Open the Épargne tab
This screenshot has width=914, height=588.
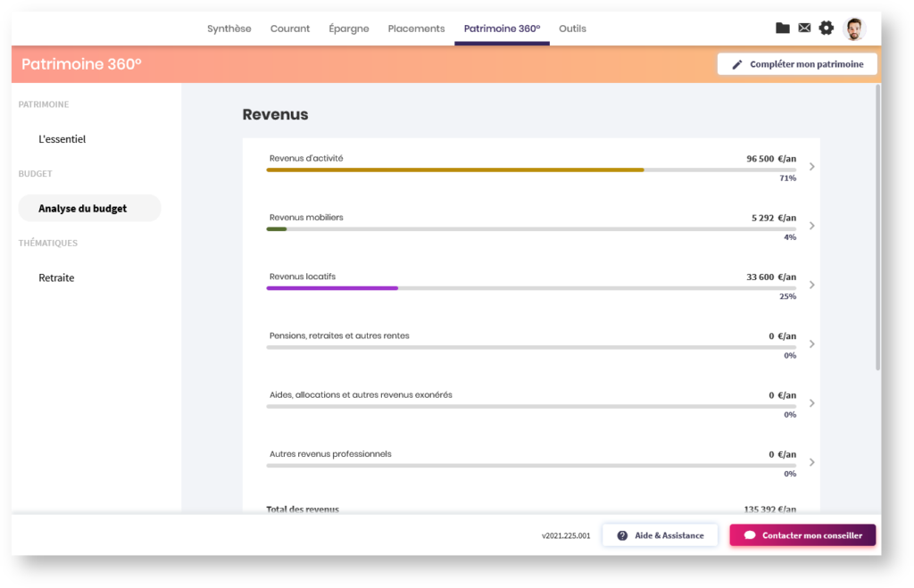pos(348,29)
